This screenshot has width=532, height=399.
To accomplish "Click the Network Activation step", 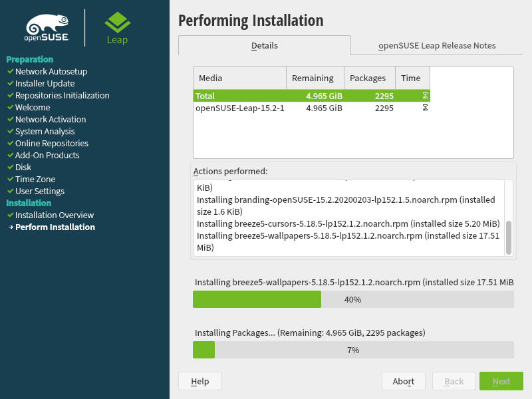I will [51, 119].
